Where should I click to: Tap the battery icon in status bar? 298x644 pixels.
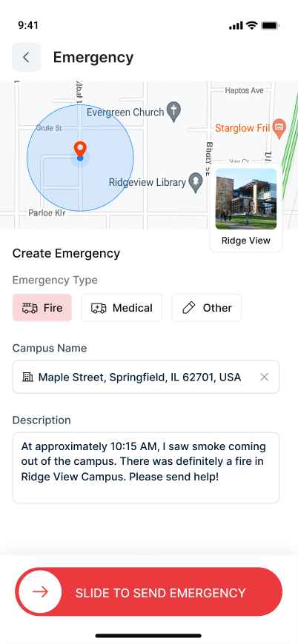(271, 25)
